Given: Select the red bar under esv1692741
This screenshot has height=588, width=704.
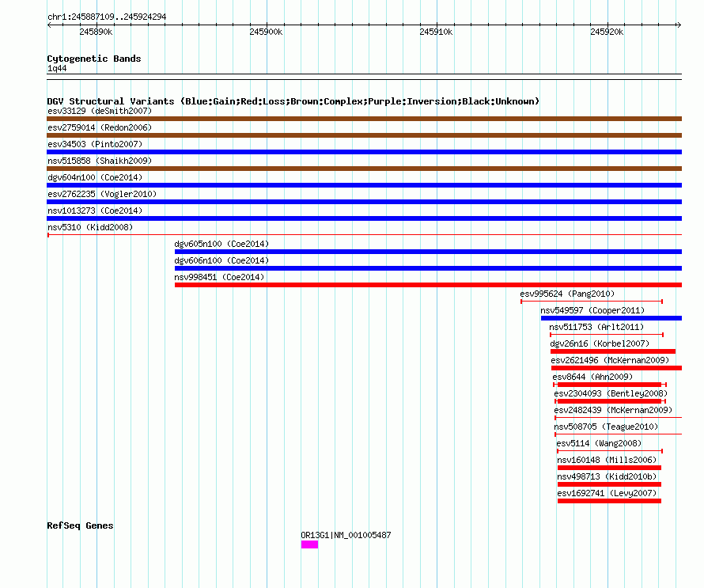Looking at the screenshot, I should pyautogui.click(x=609, y=501).
